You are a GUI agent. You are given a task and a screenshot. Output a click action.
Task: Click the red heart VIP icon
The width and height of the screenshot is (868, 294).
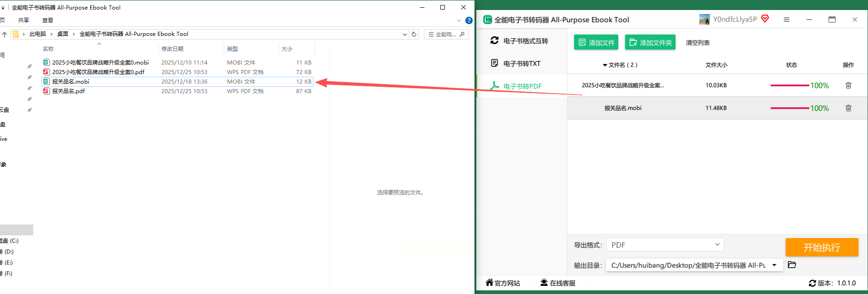click(765, 19)
